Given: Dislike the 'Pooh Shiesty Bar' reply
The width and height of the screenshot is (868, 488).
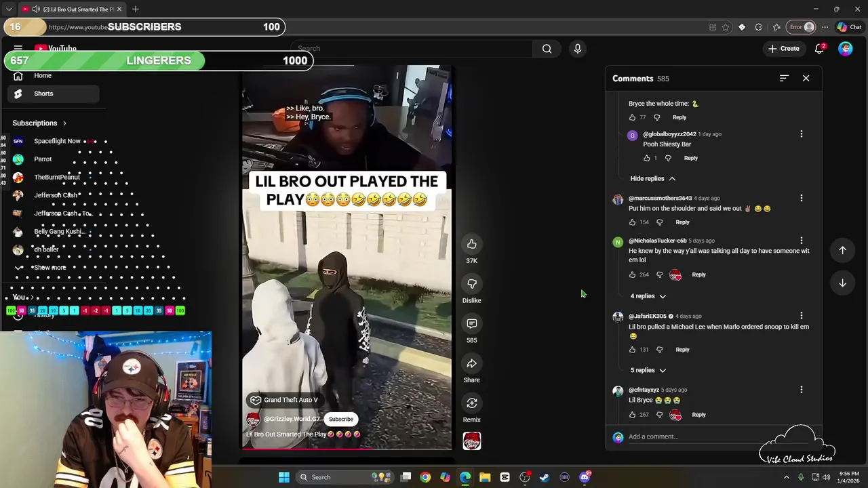Looking at the screenshot, I should [668, 158].
